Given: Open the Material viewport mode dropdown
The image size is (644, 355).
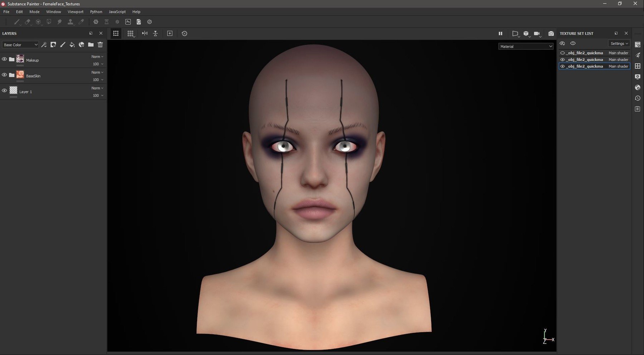Looking at the screenshot, I should click(526, 46).
